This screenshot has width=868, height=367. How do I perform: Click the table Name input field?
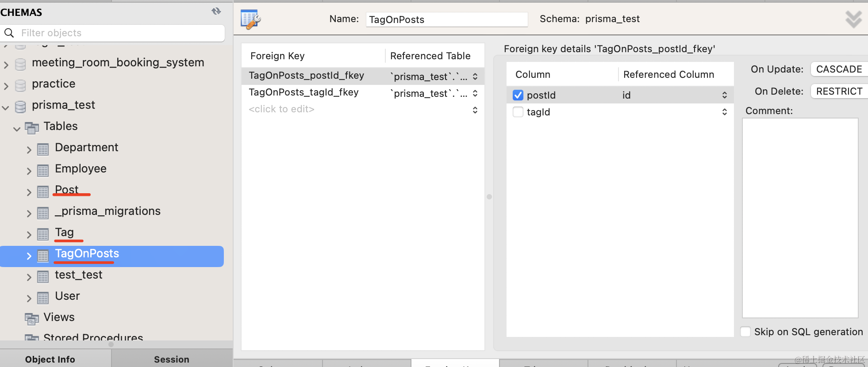pyautogui.click(x=446, y=19)
